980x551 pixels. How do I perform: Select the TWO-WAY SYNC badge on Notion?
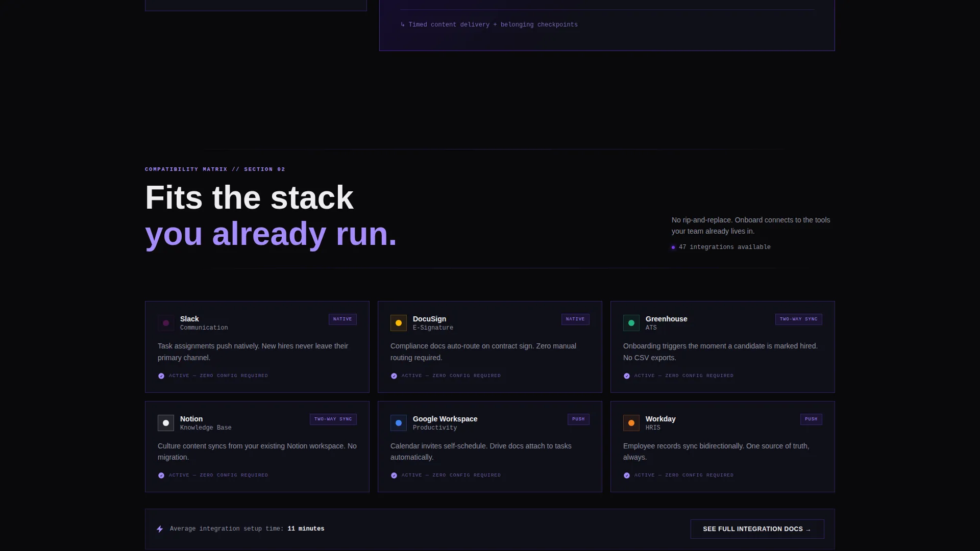point(333,419)
